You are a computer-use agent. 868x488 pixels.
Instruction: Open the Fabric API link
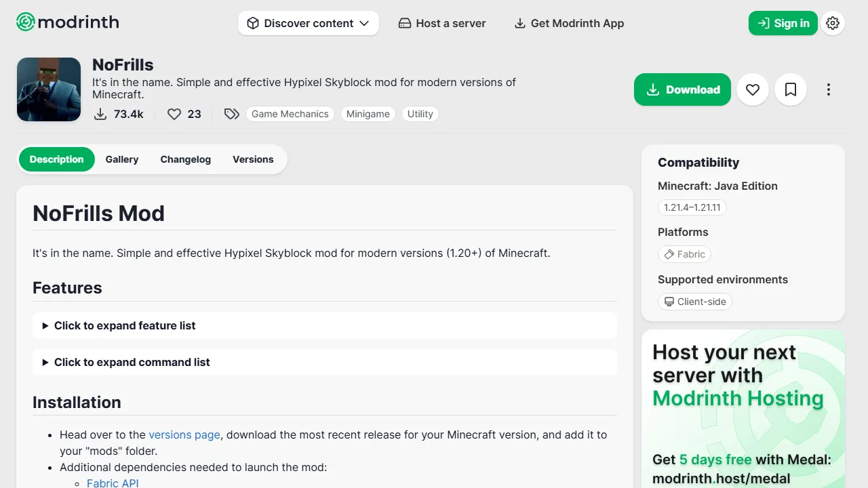(113, 483)
